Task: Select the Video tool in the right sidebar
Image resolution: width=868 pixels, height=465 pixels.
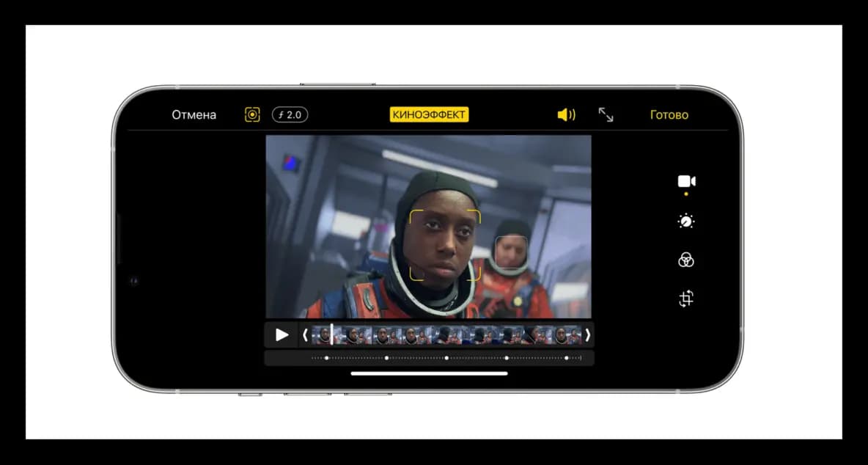Action: 685,180
